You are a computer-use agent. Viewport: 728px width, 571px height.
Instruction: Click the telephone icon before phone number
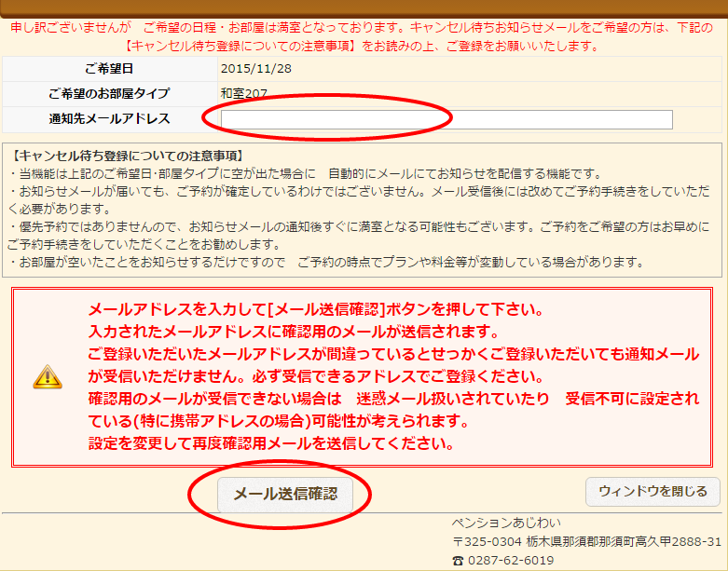tap(459, 561)
